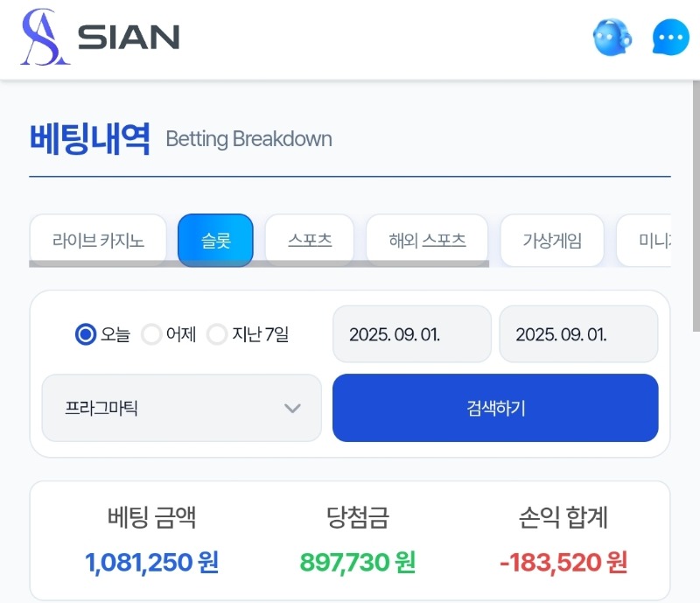Open the chat speech bubble icon
Viewport: 700px width, 603px height.
pos(670,37)
